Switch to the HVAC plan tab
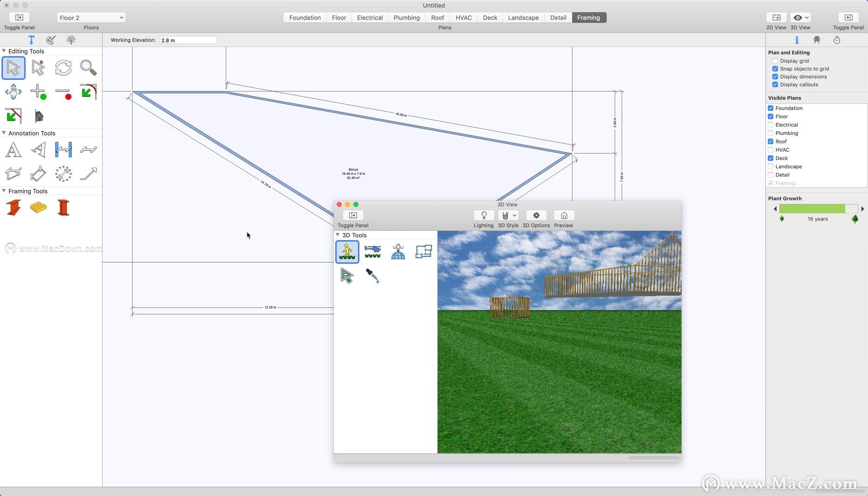Viewport: 868px width, 496px height. tap(463, 18)
